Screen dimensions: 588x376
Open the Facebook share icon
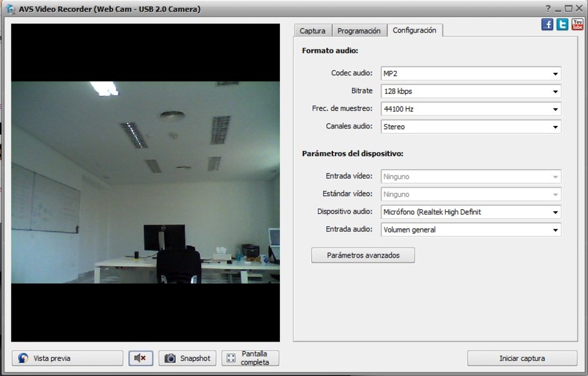point(547,25)
